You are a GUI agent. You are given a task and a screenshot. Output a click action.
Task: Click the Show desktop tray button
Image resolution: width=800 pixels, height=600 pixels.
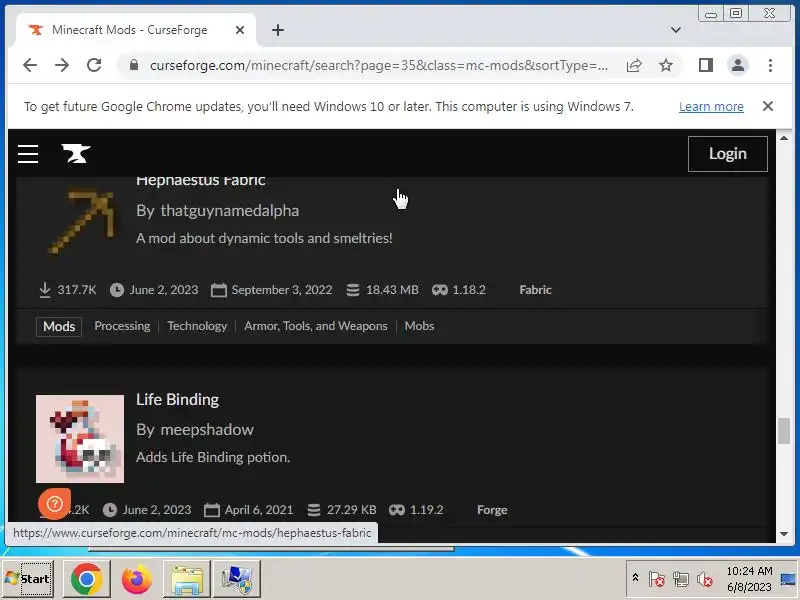(789, 579)
